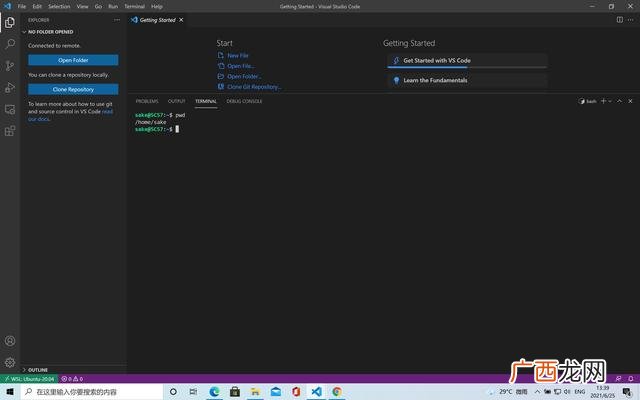Open the Extensions view

(10, 131)
